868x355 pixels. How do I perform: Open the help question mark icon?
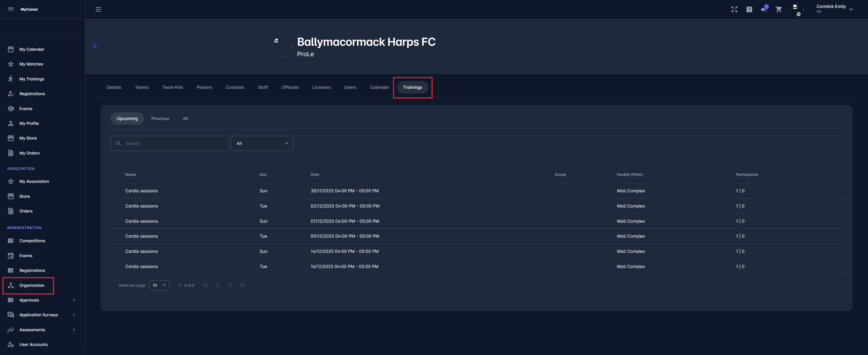[x=749, y=10]
